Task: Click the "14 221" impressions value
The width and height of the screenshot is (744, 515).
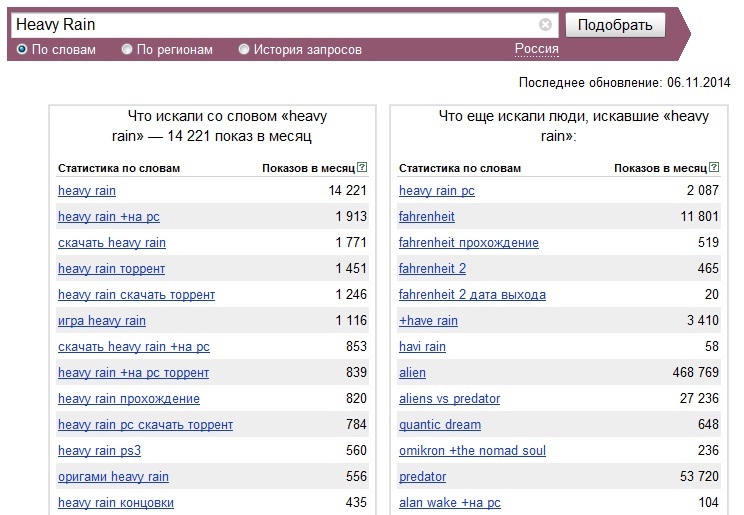Action: click(347, 191)
